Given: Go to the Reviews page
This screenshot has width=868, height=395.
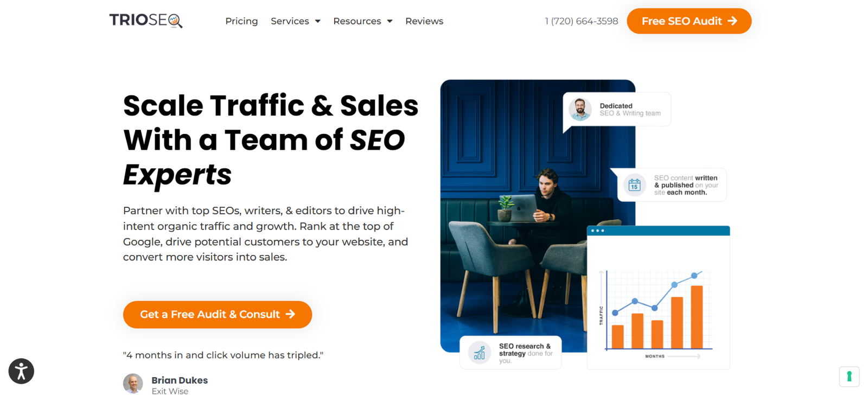Looking at the screenshot, I should (424, 21).
